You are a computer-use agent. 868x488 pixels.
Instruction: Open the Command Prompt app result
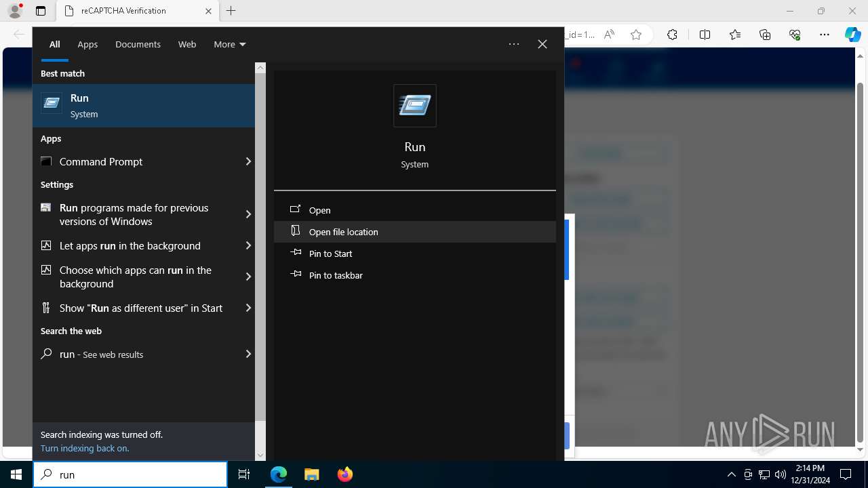pyautogui.click(x=136, y=161)
